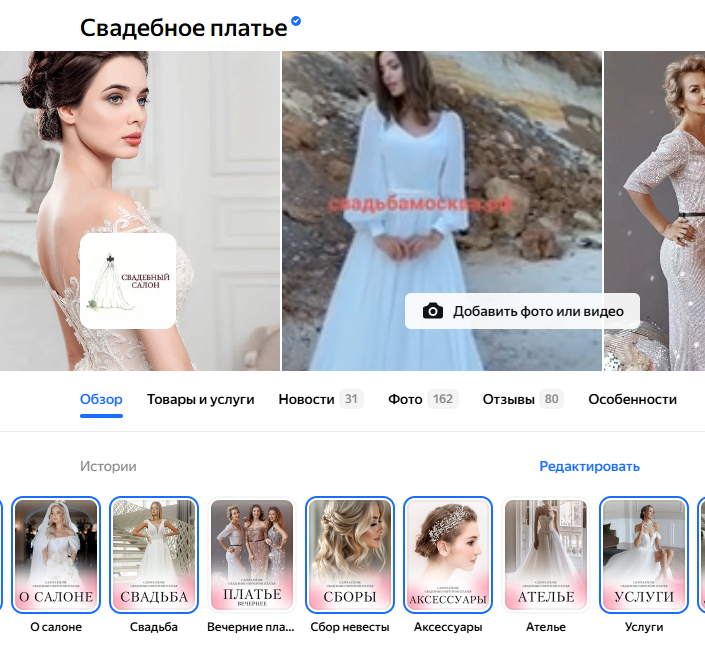Image resolution: width=705 pixels, height=658 pixels.
Task: Click the Вечерние пла... story caption
Action: coord(251,627)
